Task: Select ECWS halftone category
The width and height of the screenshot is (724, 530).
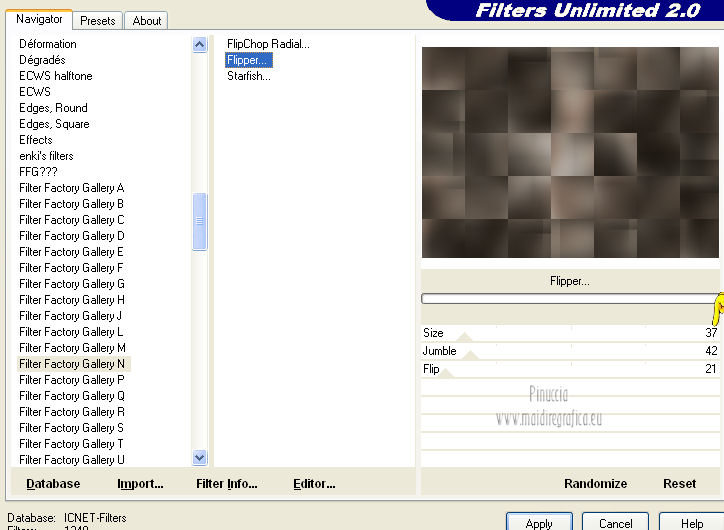Action: coord(55,76)
